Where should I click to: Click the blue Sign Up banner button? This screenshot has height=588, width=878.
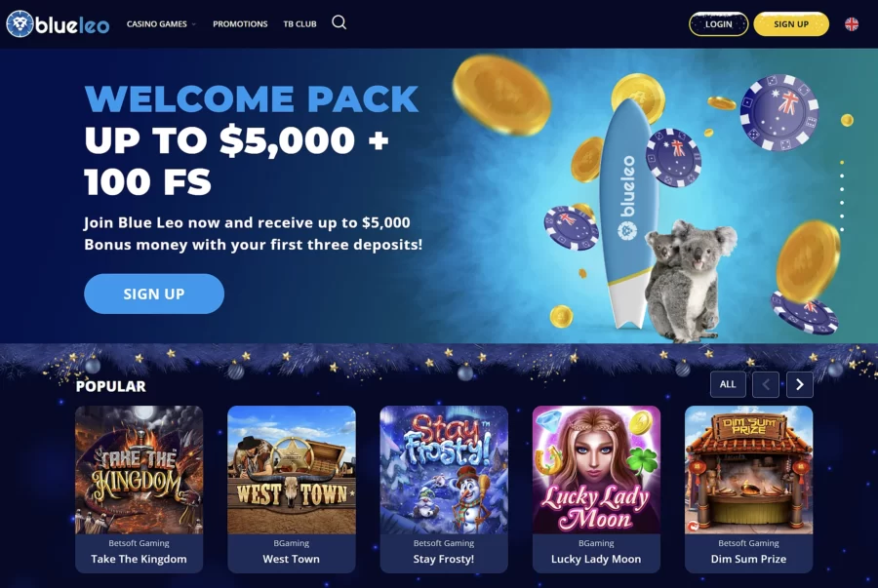tap(154, 294)
